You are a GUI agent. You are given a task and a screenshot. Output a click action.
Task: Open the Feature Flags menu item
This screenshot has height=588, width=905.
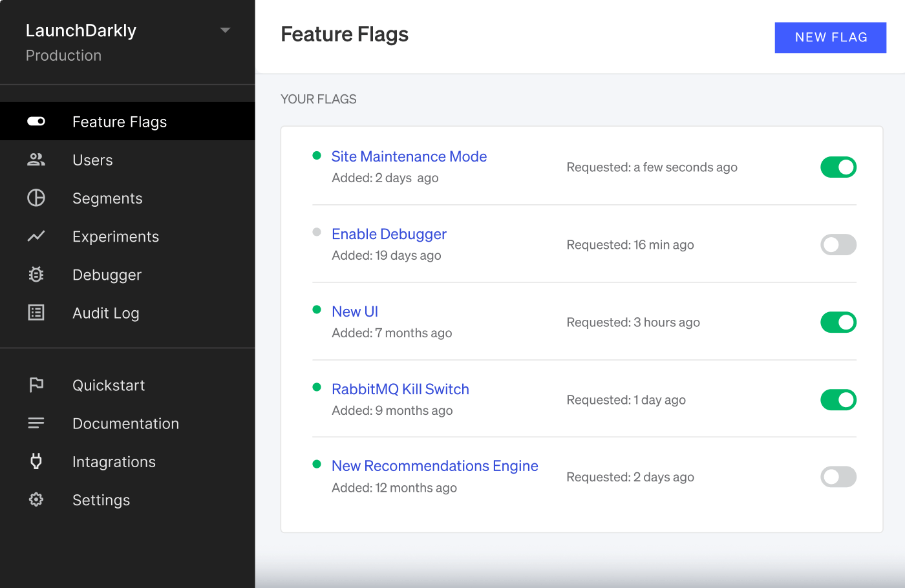(127, 121)
